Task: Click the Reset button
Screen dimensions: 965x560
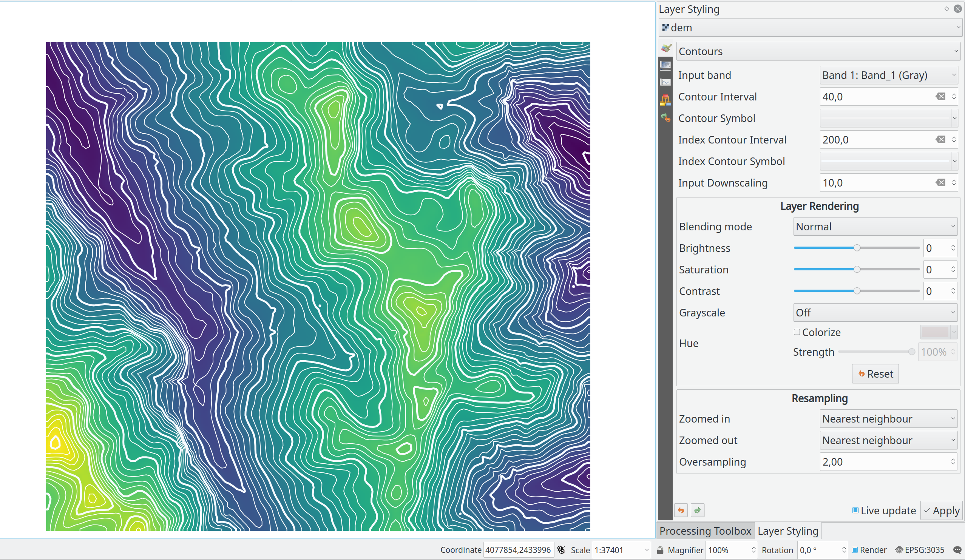Action: pos(875,373)
